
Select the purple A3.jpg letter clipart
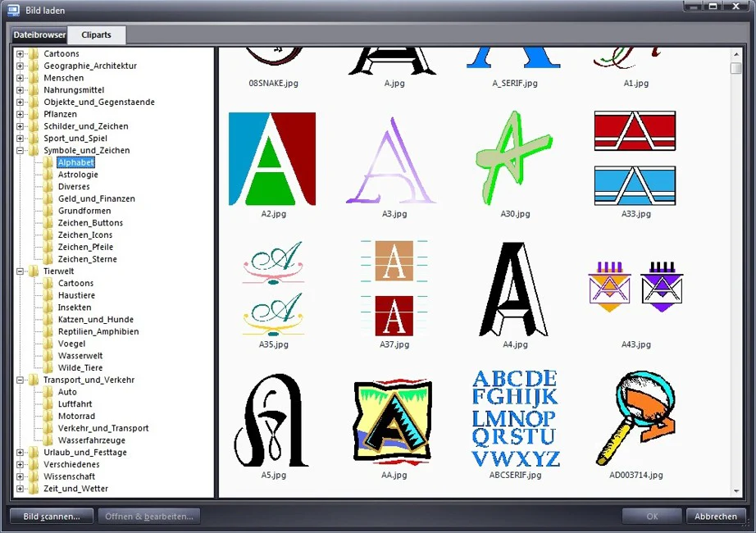[391, 161]
